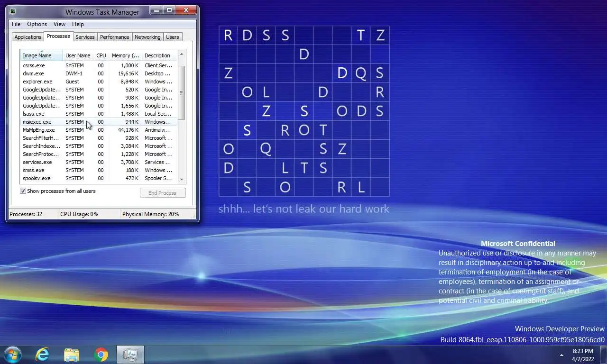Switch to the Services tab

pos(85,37)
